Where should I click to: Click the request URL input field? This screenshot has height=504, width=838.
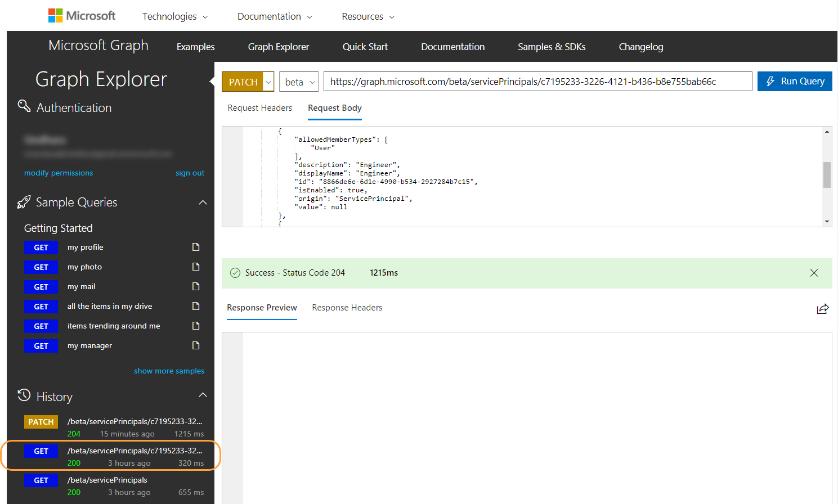pyautogui.click(x=538, y=82)
